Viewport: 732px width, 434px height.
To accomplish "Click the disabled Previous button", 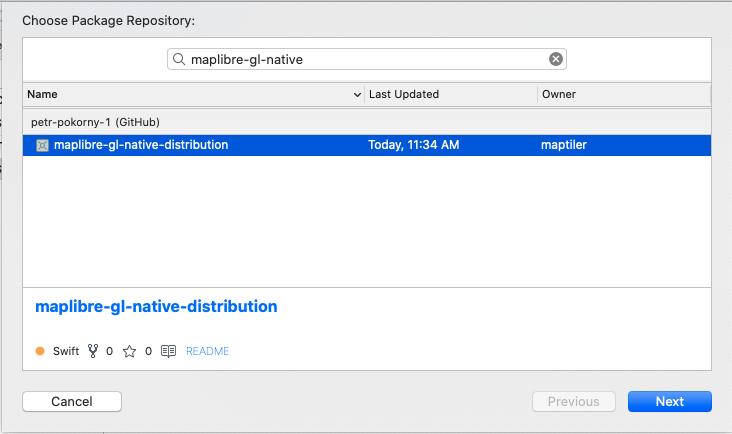I will [574, 401].
